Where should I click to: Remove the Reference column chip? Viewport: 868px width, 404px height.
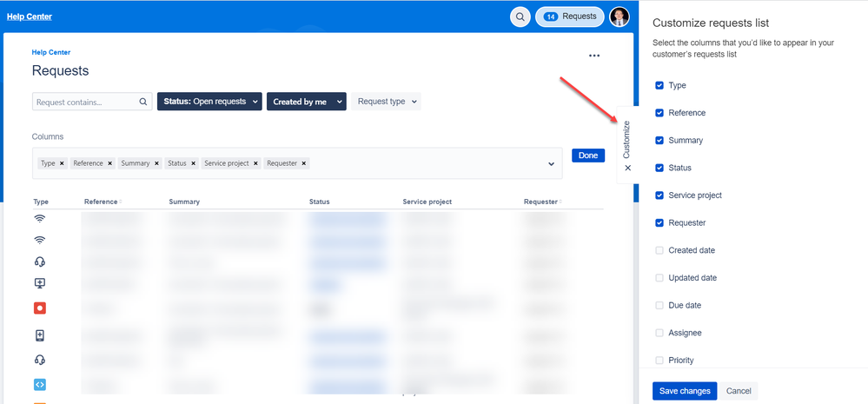tap(109, 163)
